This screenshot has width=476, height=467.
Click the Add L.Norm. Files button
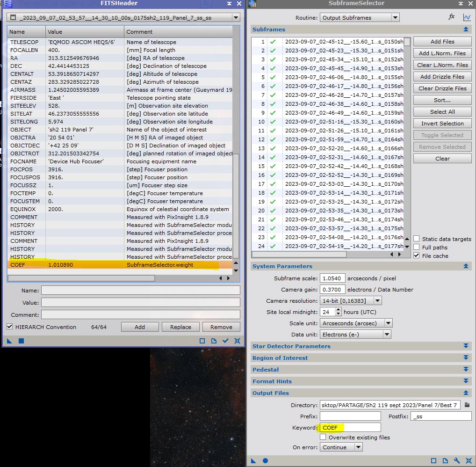pos(442,53)
